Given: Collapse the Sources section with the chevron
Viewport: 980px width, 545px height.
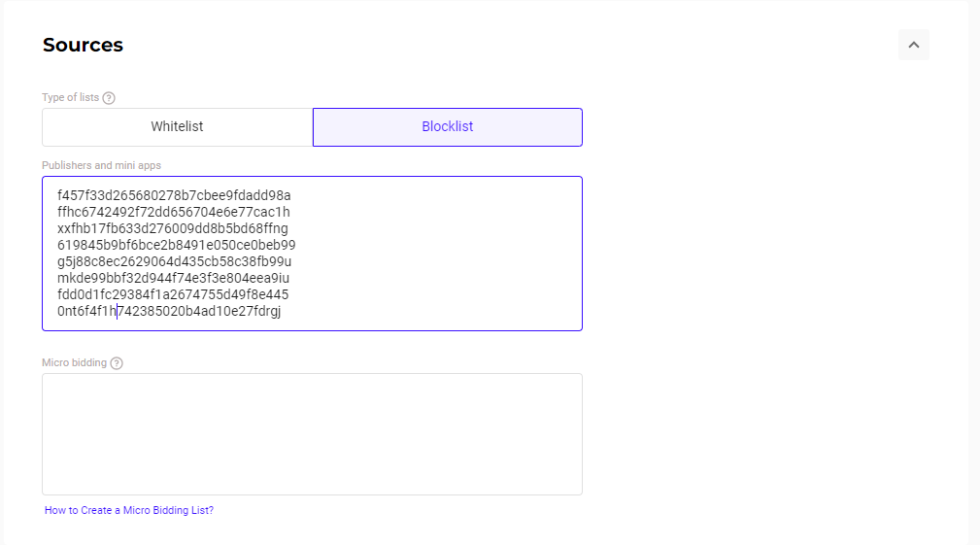Looking at the screenshot, I should [913, 45].
